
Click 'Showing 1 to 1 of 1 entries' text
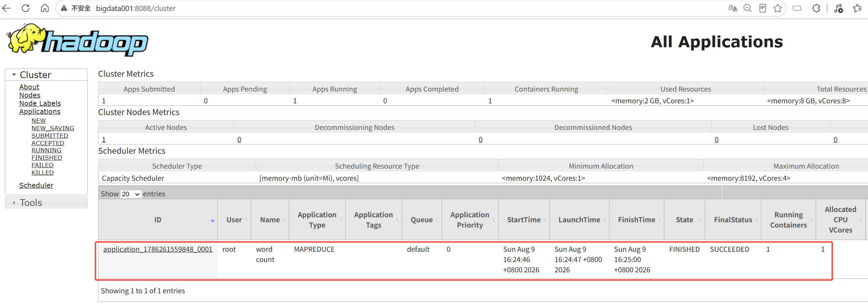click(143, 291)
